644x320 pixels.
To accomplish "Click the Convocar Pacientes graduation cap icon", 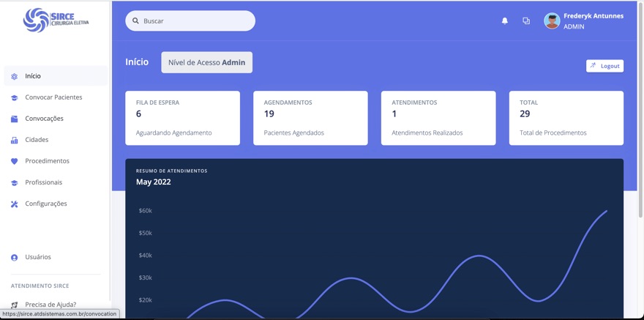I will (x=15, y=98).
